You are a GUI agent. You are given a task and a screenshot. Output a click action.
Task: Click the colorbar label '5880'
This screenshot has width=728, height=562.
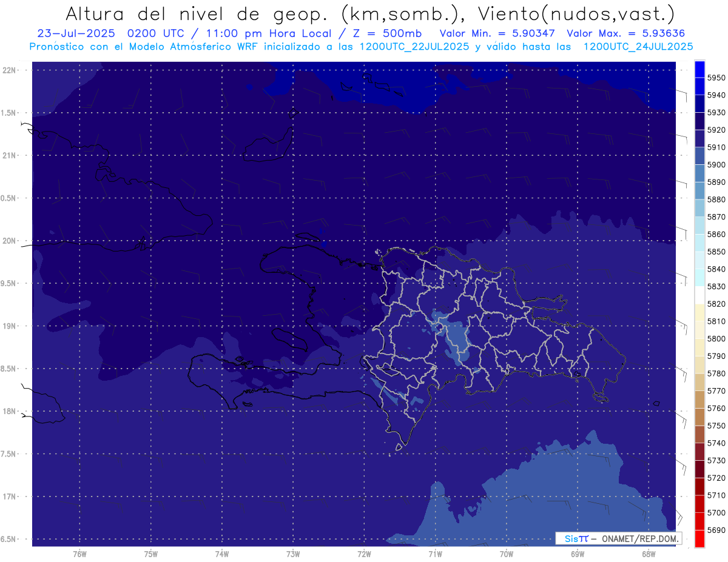[716, 199]
